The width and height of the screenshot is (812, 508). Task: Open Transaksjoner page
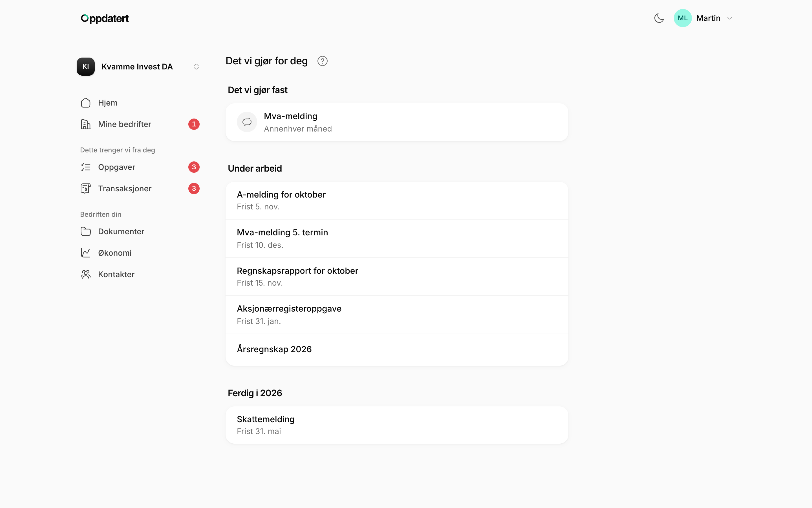point(140,189)
